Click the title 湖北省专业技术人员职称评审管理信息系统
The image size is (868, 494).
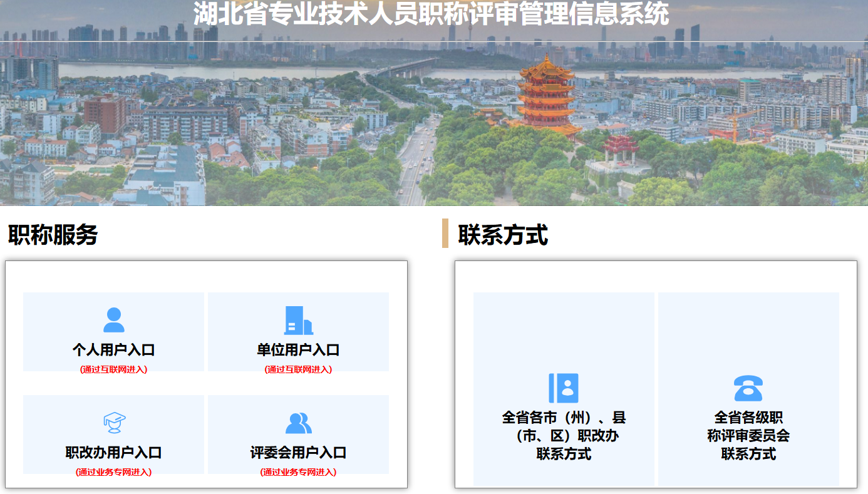point(431,14)
